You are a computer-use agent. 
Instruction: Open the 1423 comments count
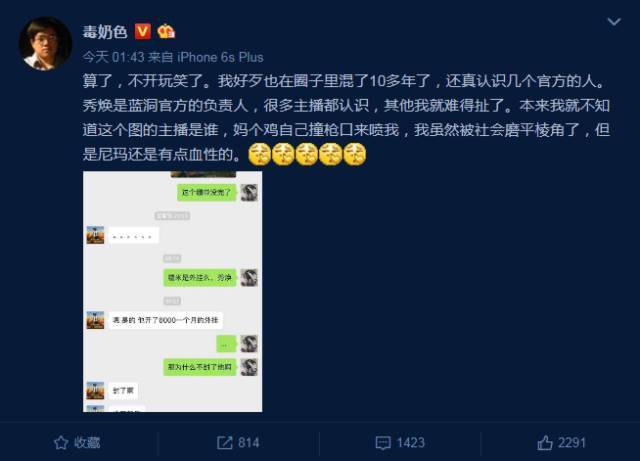pos(411,443)
